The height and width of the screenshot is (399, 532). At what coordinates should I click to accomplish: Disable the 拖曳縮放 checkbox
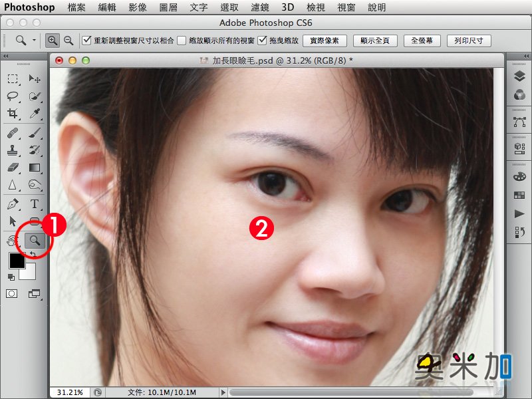(262, 41)
